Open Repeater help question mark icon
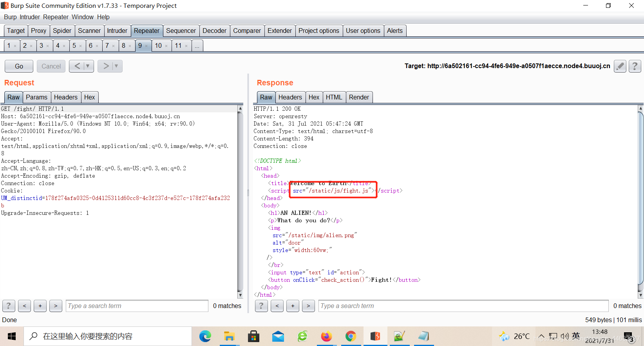This screenshot has width=644, height=346. pyautogui.click(x=635, y=66)
